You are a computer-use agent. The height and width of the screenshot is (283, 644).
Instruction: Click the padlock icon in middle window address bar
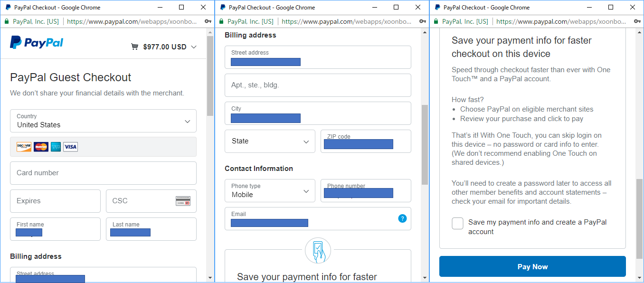pyautogui.click(x=221, y=21)
